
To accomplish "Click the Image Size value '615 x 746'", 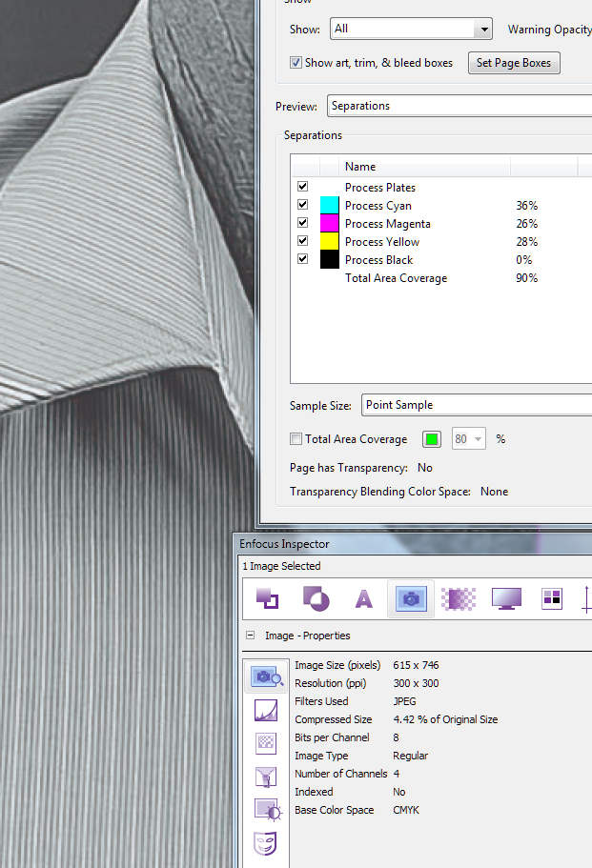I will click(416, 665).
